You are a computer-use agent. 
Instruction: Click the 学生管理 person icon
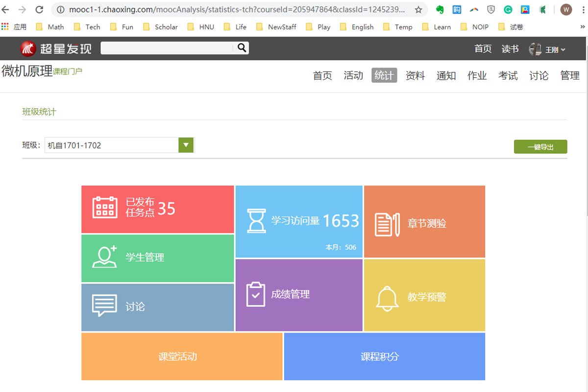click(104, 257)
